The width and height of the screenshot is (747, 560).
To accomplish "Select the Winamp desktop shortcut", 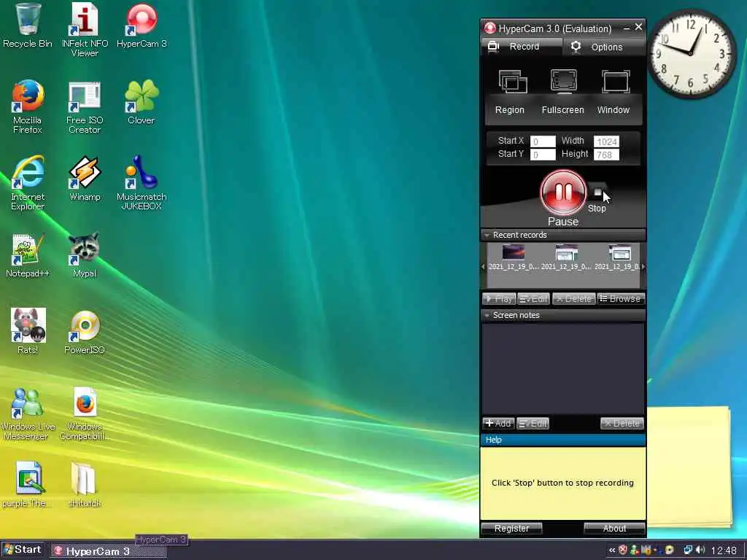I will coord(85,179).
